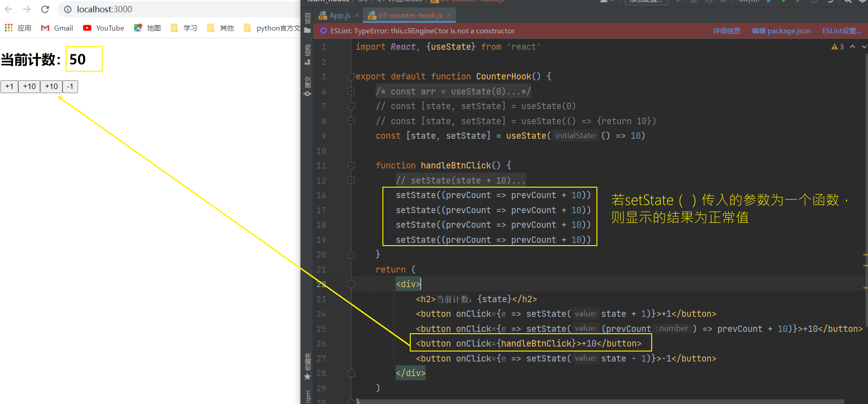Click CounterHook function name on line 3
This screenshot has width=868, height=404.
pos(503,76)
